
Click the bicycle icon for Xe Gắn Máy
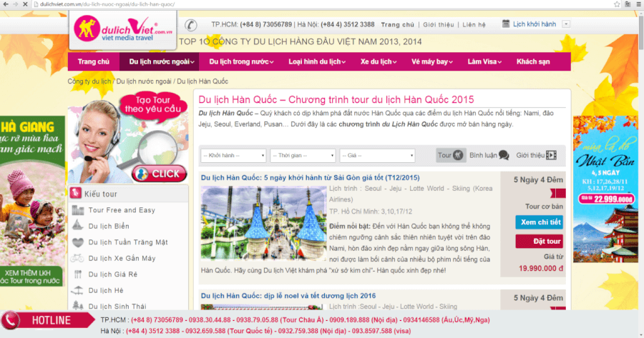79,258
